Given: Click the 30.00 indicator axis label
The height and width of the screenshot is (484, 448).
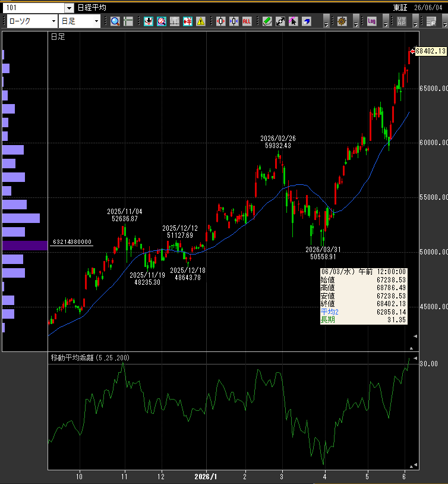Looking at the screenshot, I should (428, 364).
